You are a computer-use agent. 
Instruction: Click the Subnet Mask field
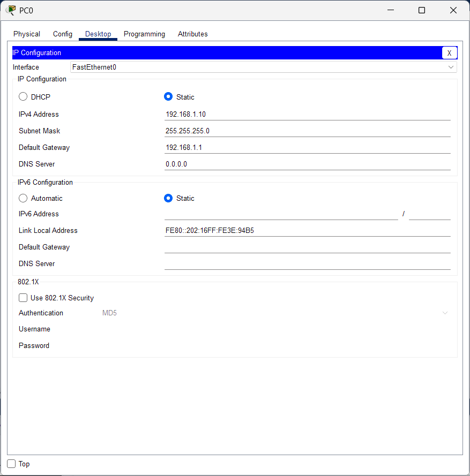coord(307,131)
